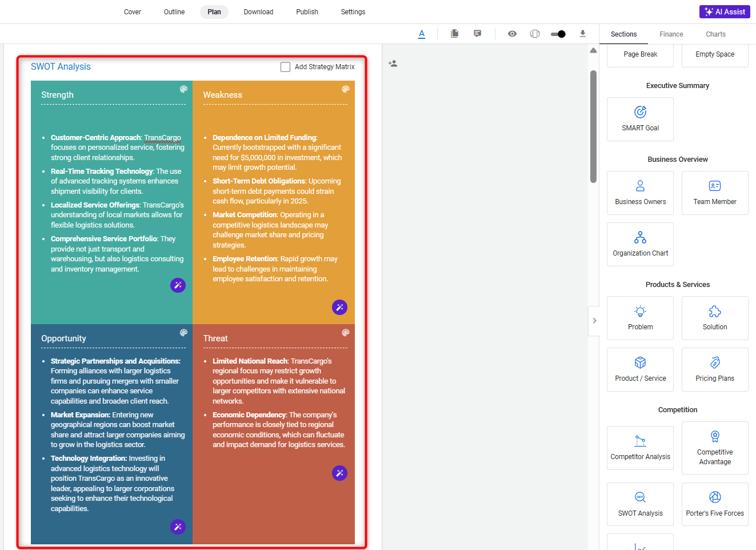Add the Product / Service section

coord(640,369)
